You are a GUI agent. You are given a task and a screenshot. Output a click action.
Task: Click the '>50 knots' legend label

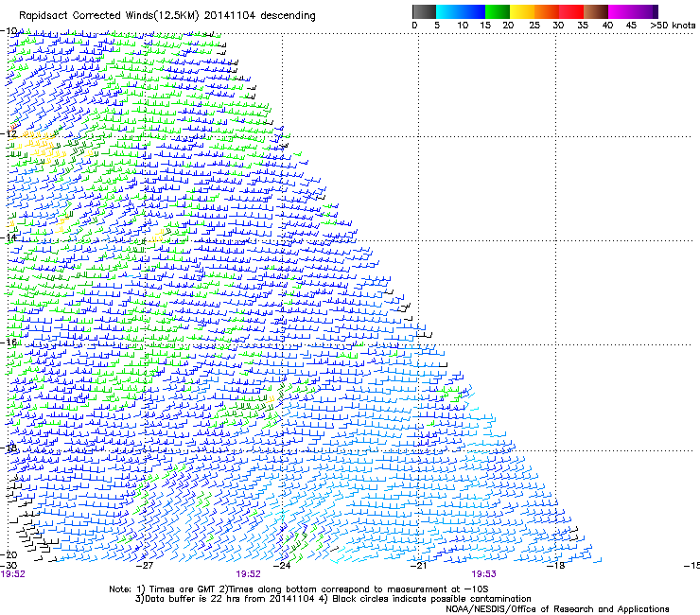673,26
